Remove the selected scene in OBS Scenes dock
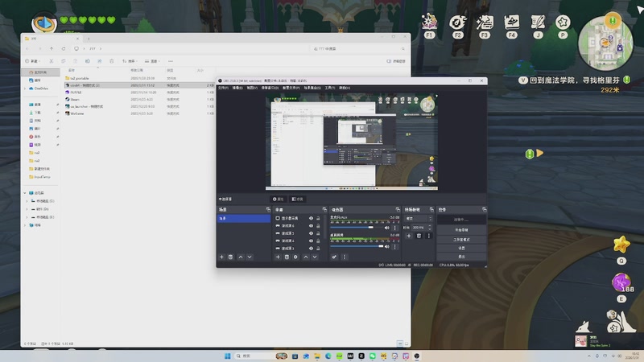This screenshot has height=362, width=644. [x=231, y=257]
